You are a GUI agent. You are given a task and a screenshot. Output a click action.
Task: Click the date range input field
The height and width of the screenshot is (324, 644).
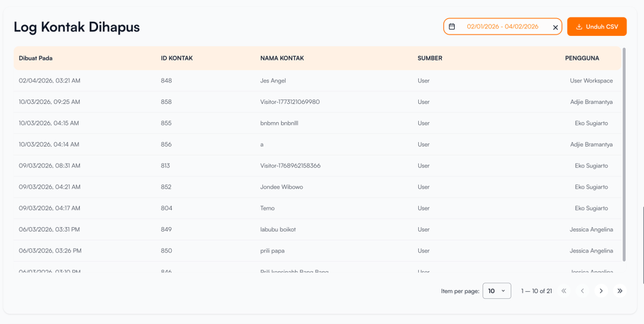coord(502,26)
